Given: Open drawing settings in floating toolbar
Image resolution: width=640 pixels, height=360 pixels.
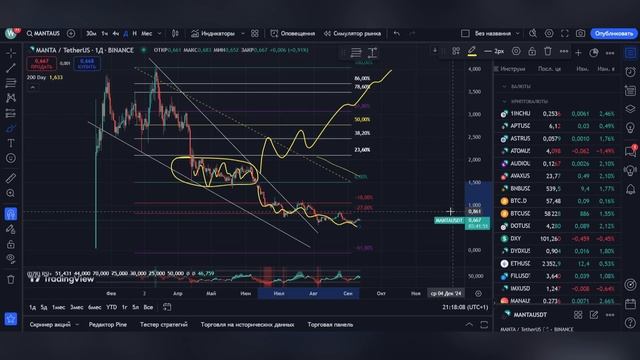Looking at the screenshot, I should [516, 51].
